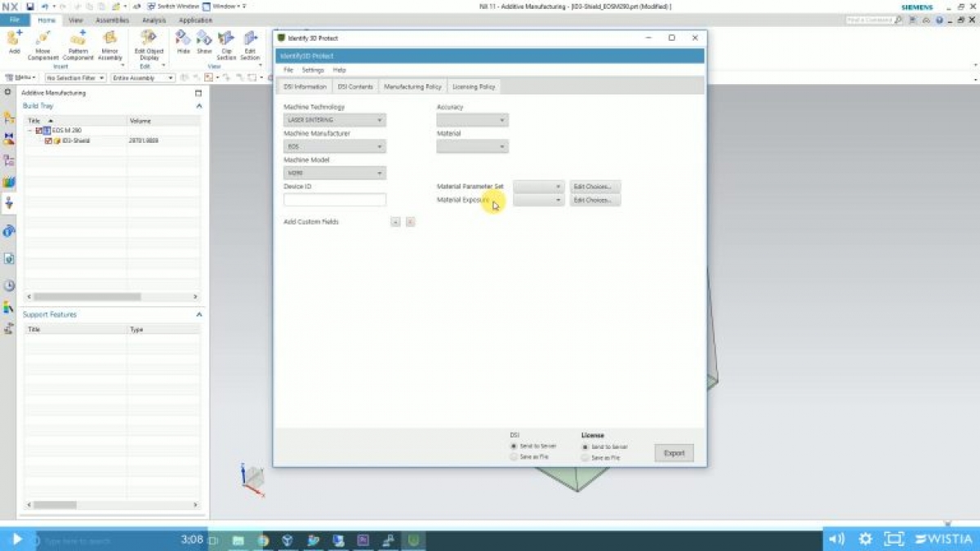Open the History clock sidebar icon
Image resolution: width=980 pixels, height=551 pixels.
[x=9, y=286]
